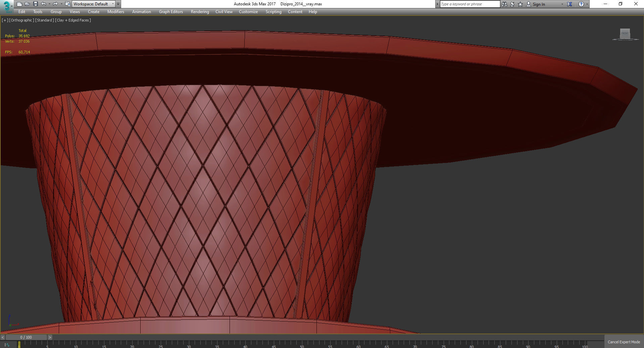644x348 pixels.
Task: Click the FPS 60,714 statistic
Action: [17, 52]
